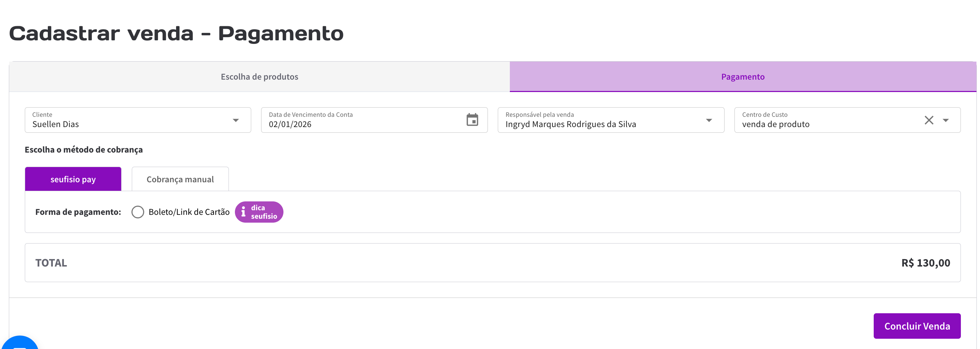Clear the Centro de Custo selection
This screenshot has width=980, height=349.
point(929,120)
